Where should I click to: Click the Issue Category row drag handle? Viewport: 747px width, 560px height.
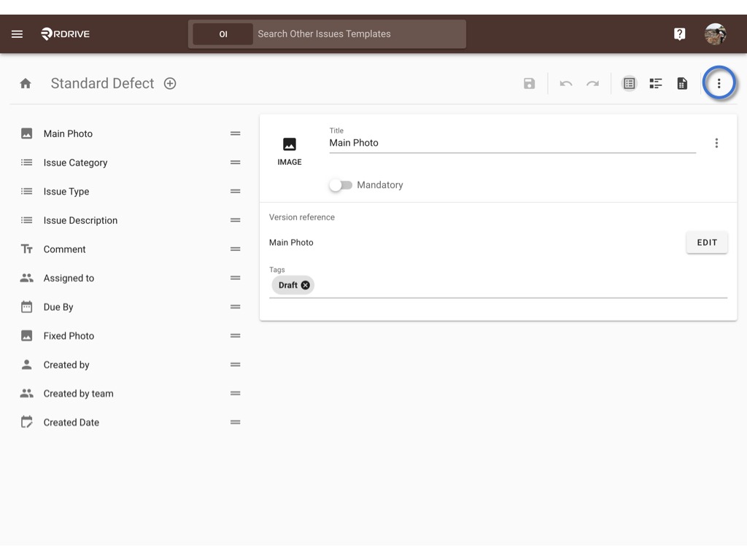pos(236,163)
